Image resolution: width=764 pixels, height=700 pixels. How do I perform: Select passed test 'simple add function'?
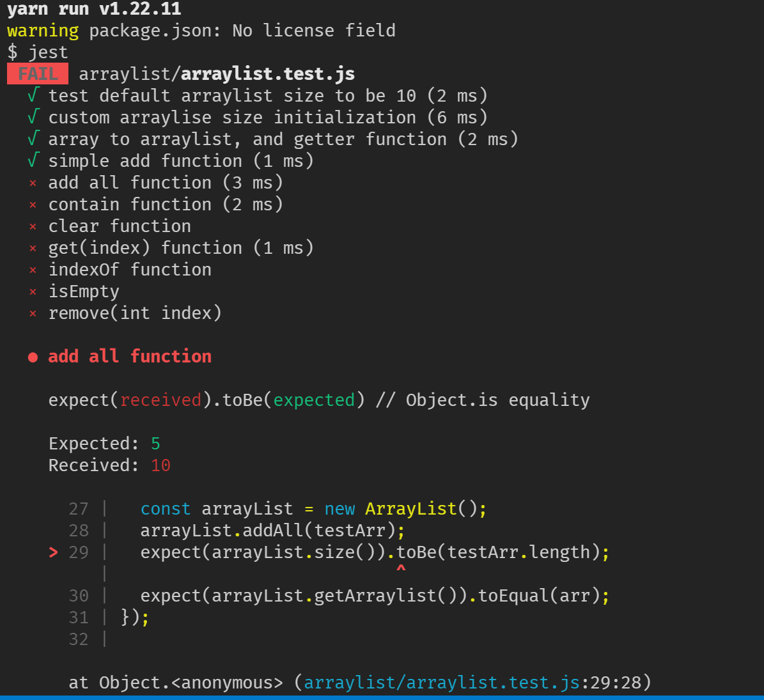click(171, 160)
